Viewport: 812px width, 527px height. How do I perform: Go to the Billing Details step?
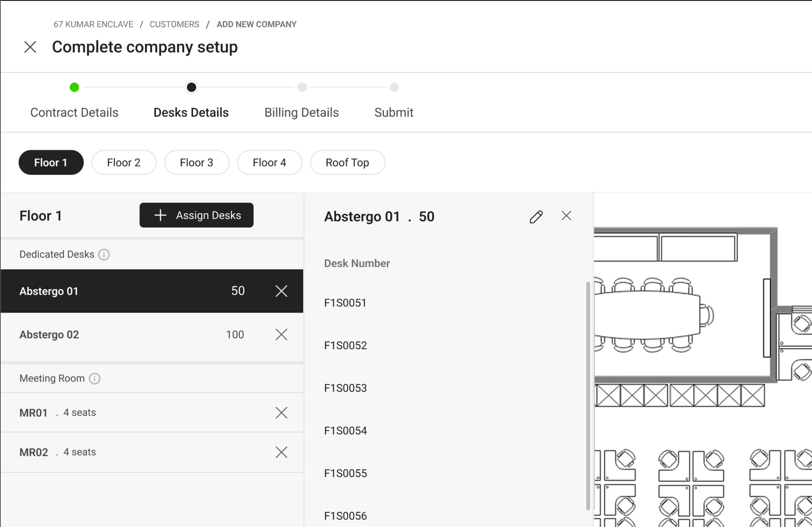pos(302,112)
